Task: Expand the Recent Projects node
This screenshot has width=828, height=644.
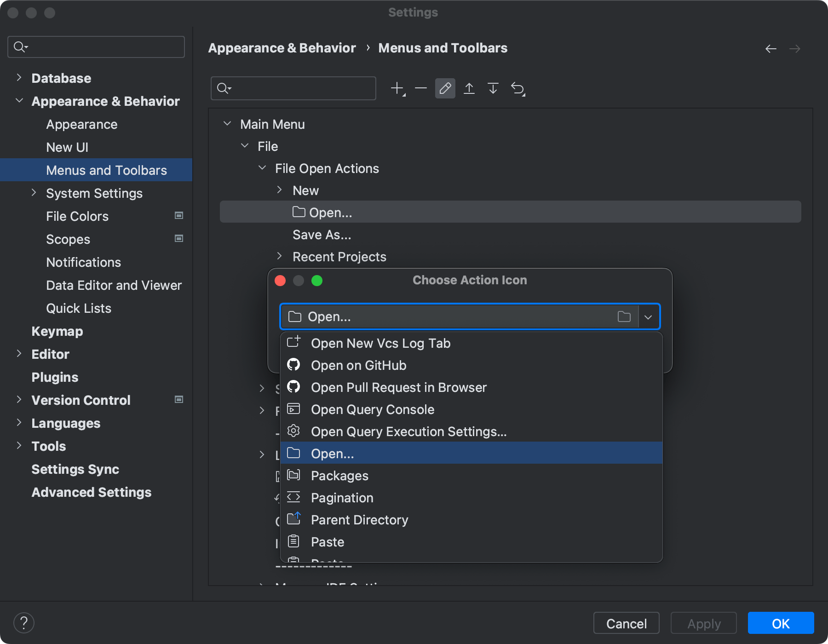Action: (279, 256)
